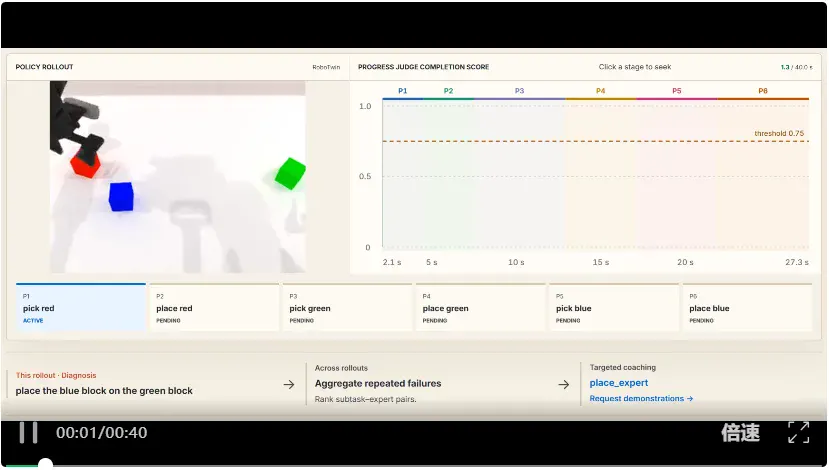829x470 pixels.
Task: Select the P1 pick red stage card
Action: (x=81, y=308)
